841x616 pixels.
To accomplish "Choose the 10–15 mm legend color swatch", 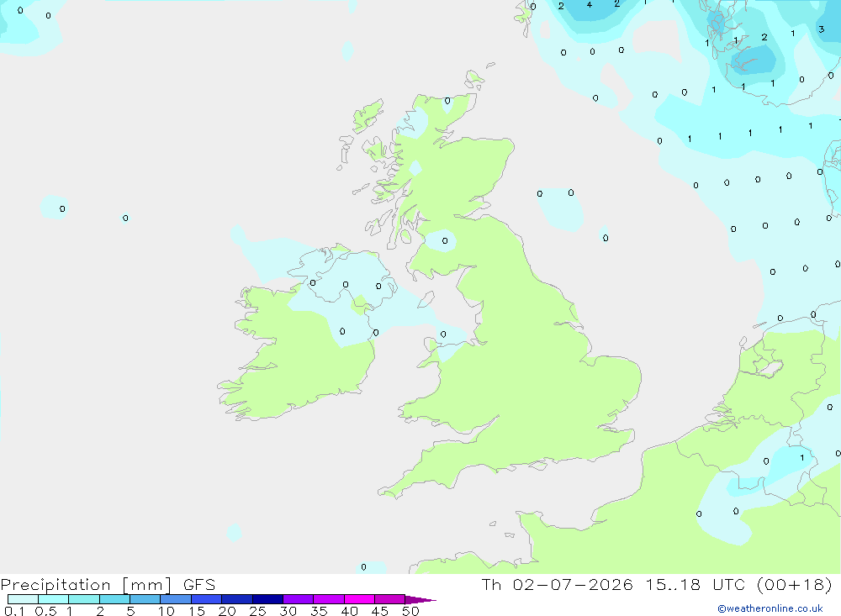I will pos(176,599).
